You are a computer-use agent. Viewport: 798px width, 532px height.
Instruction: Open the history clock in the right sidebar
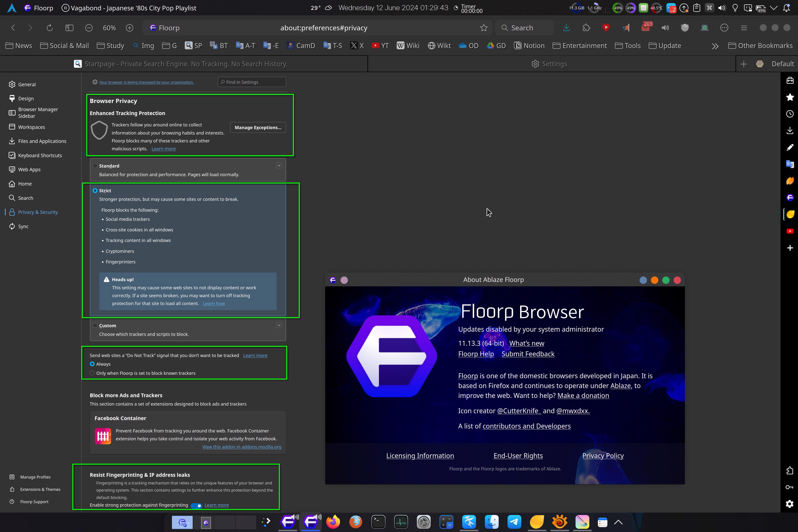pyautogui.click(x=790, y=114)
